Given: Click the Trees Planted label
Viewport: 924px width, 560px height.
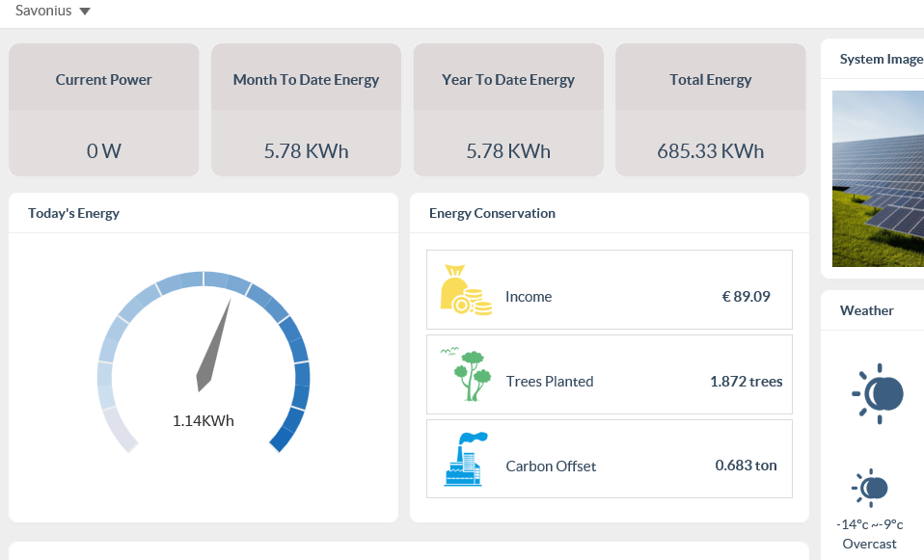Looking at the screenshot, I should pos(550,382).
